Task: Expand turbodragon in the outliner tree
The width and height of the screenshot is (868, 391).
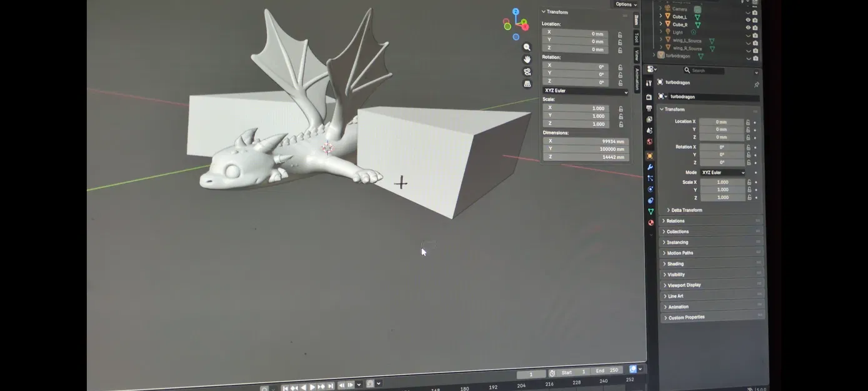Action: (654, 55)
